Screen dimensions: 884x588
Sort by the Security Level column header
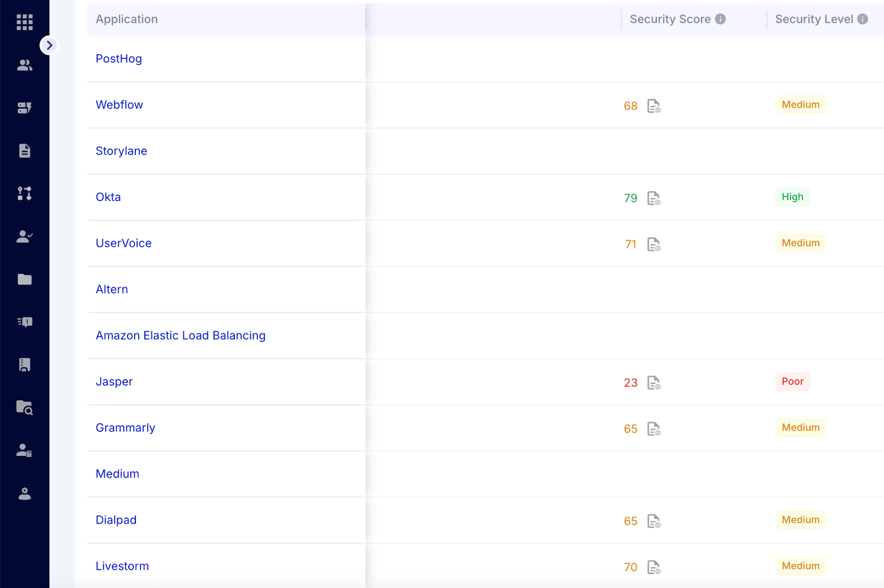pyautogui.click(x=814, y=19)
